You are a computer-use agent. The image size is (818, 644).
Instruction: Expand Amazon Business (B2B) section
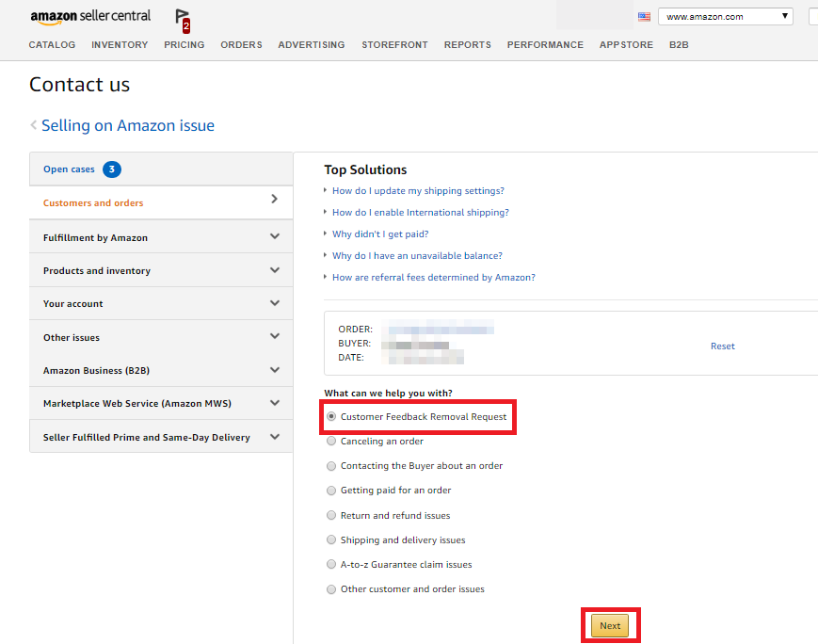point(161,371)
